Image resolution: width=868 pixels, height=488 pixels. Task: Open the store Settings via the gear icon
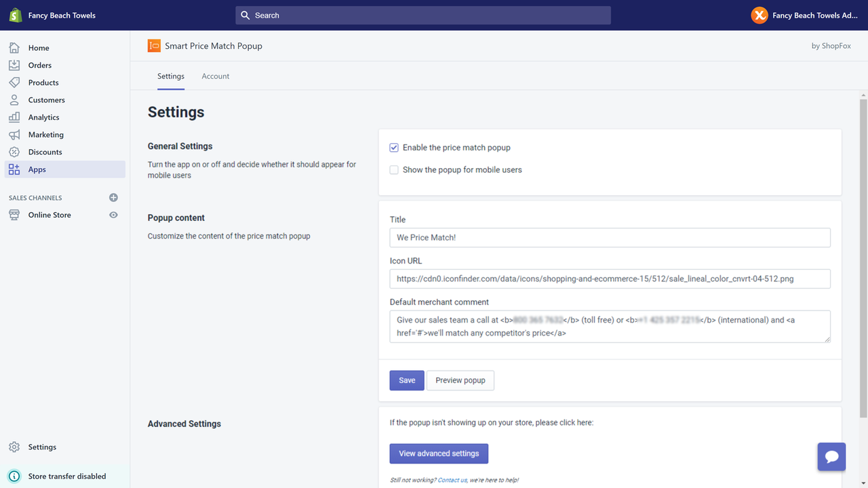pos(14,447)
